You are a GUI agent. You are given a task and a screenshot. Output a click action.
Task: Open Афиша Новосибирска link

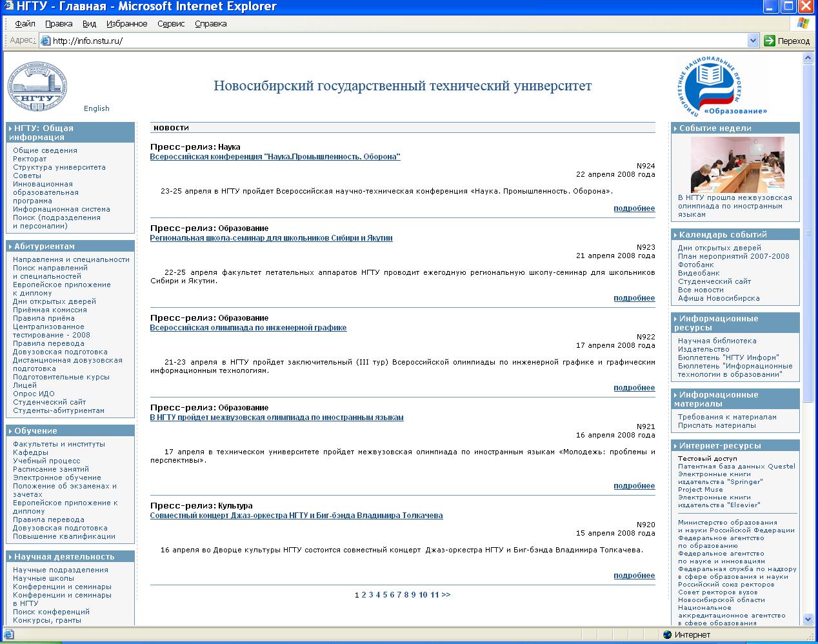719,298
